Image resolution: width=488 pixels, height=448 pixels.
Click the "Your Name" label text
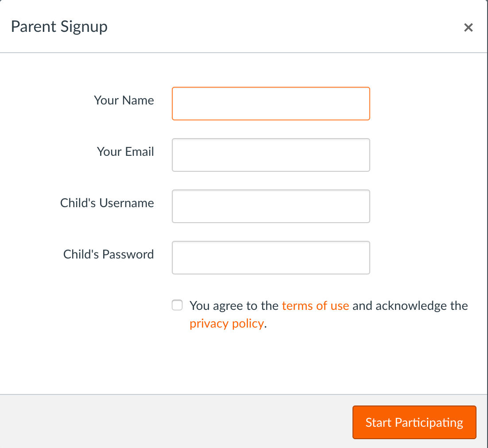(x=124, y=100)
